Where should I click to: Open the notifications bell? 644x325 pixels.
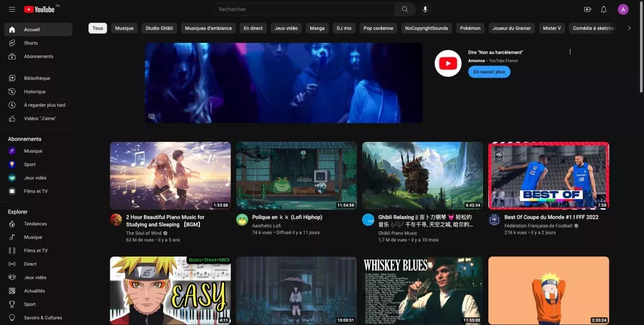point(604,10)
